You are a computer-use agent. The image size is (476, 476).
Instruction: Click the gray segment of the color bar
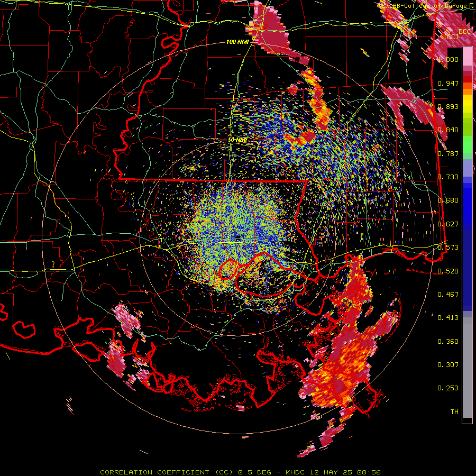[467, 368]
